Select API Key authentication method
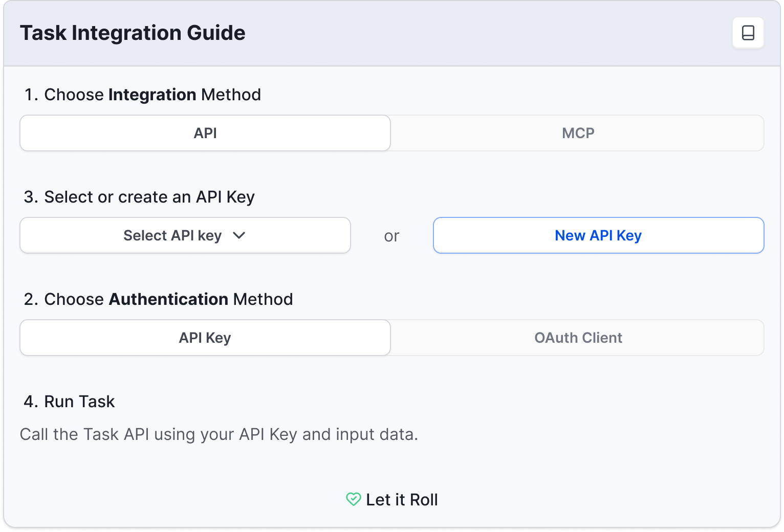 tap(205, 338)
